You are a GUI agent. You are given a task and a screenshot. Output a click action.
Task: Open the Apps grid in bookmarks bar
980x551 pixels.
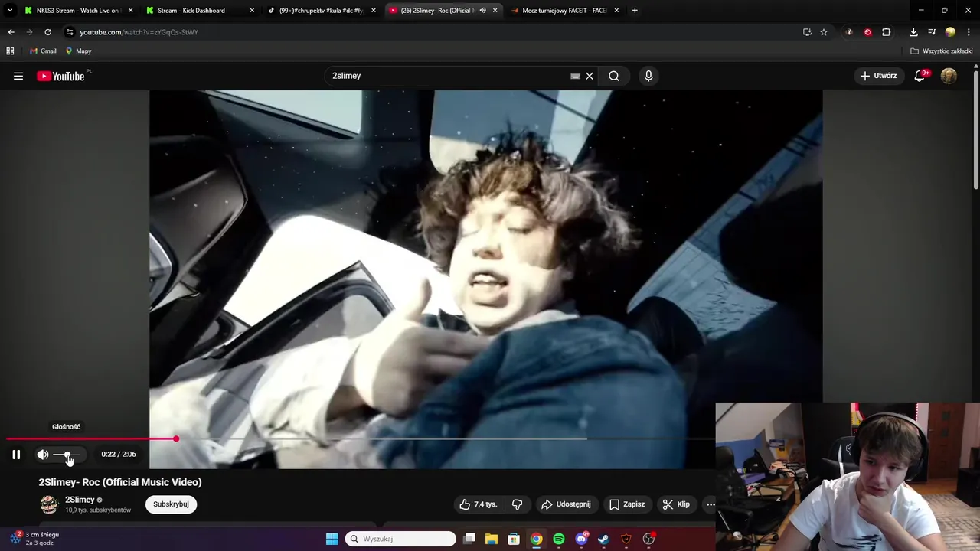pos(10,51)
